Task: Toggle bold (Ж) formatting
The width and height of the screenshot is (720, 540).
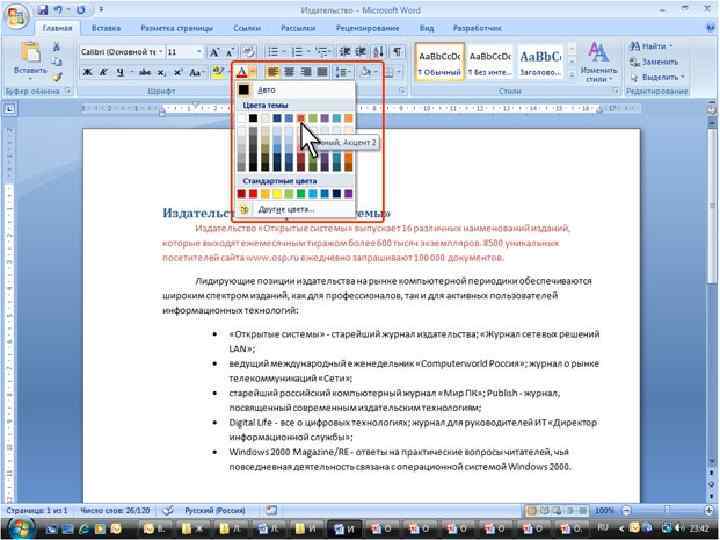Action: click(87, 72)
